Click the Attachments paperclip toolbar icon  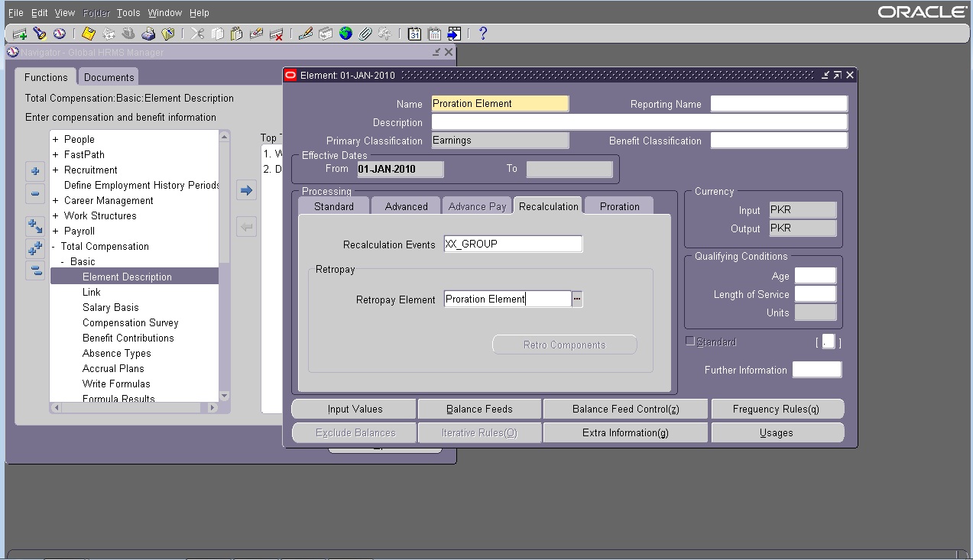point(365,34)
